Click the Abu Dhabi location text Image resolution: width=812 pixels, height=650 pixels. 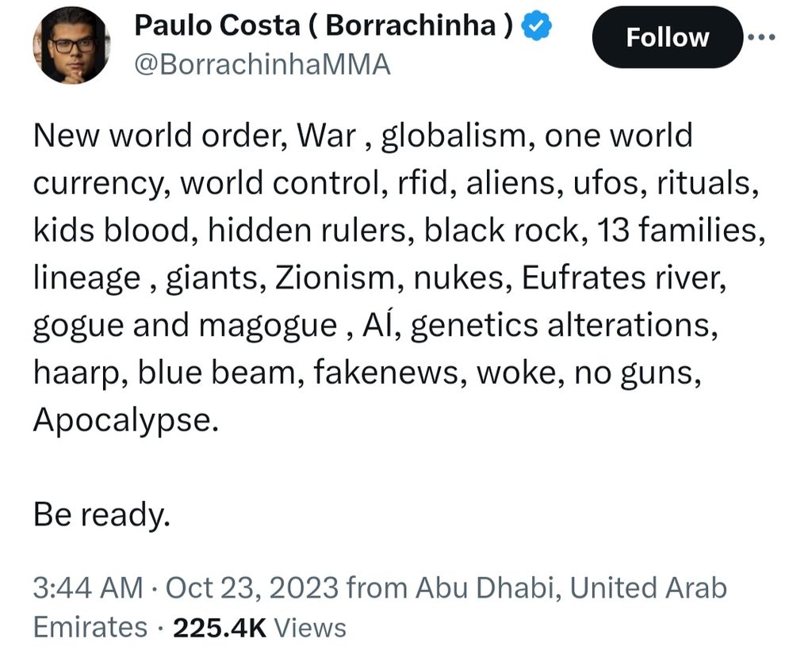tap(487, 588)
